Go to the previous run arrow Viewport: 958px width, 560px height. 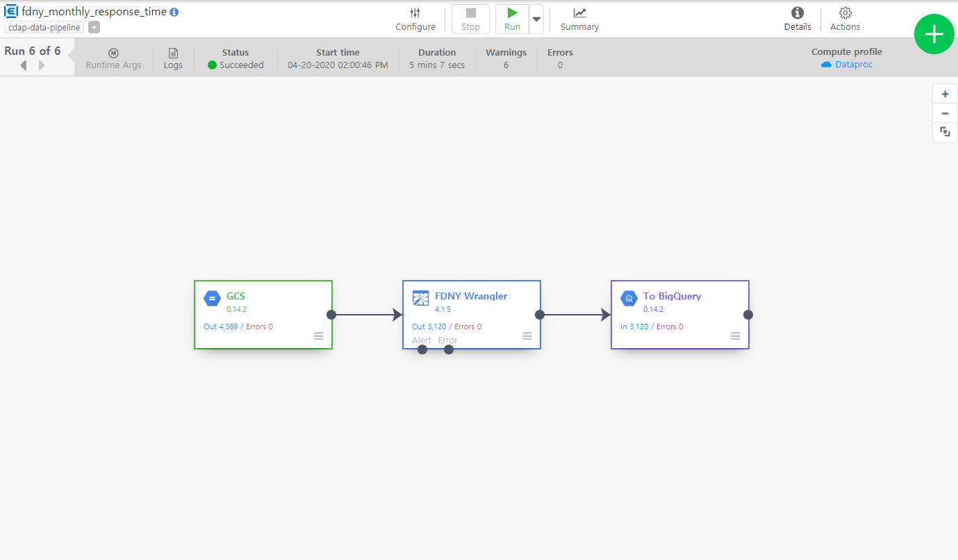(x=23, y=65)
